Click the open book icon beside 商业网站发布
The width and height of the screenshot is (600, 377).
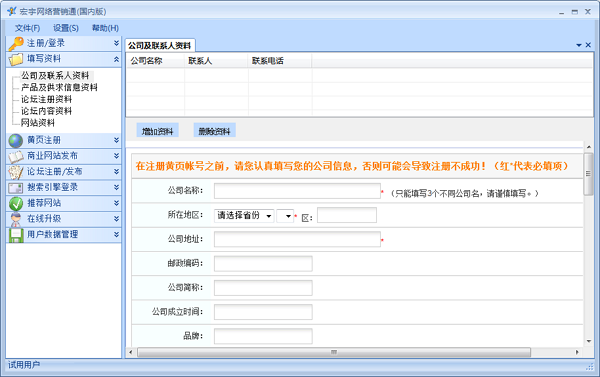click(16, 156)
